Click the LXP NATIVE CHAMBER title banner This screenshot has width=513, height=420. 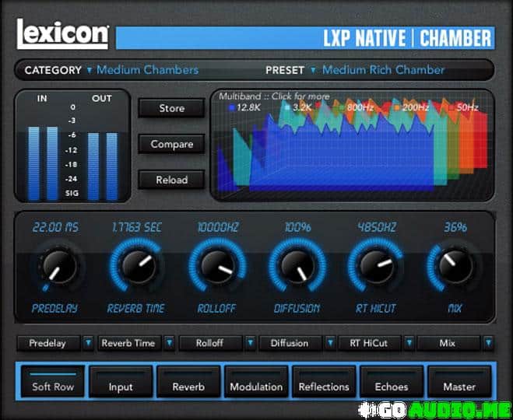pyautogui.click(x=305, y=38)
